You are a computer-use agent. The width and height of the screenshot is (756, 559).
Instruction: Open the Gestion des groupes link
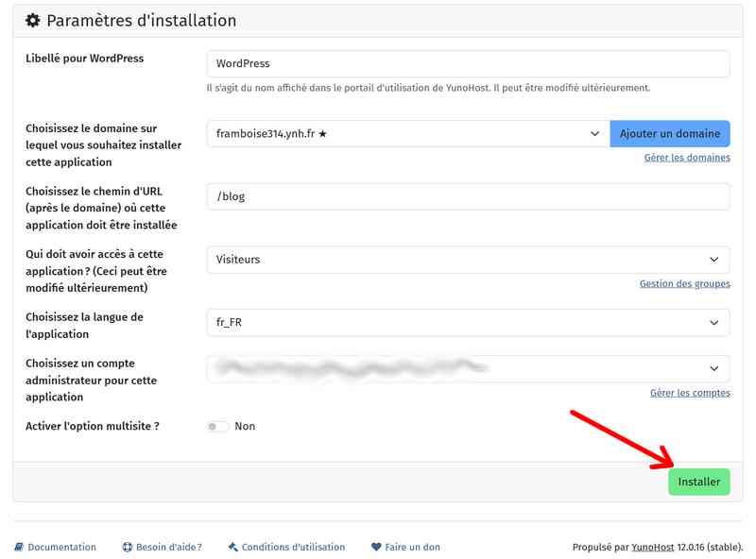[x=684, y=283]
